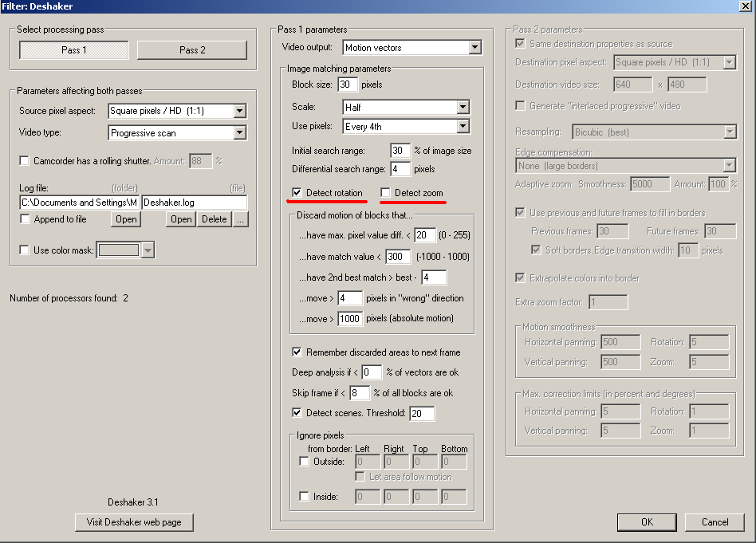The width and height of the screenshot is (756, 543).
Task: Uncheck Remember discarded areas to next frame
Action: (297, 352)
